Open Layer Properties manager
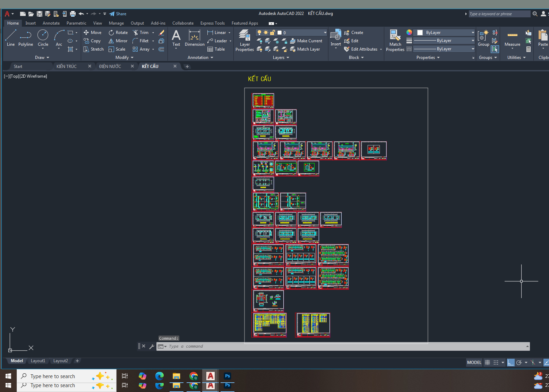The width and height of the screenshot is (549, 392). 245,40
